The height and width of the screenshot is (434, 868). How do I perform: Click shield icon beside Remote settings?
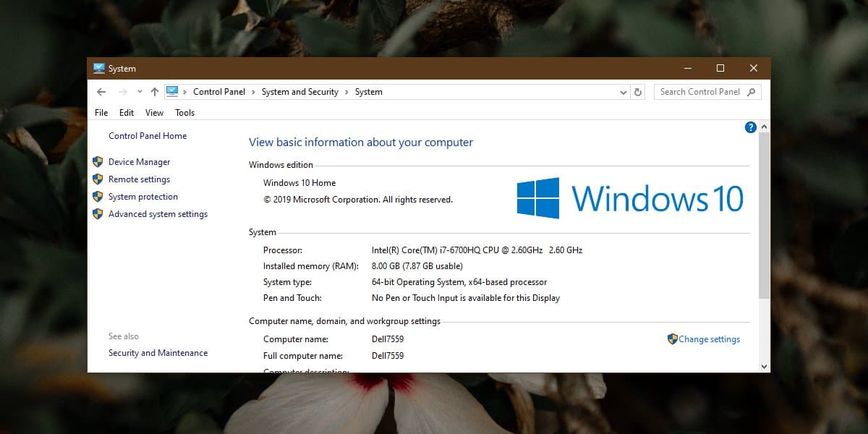pos(98,179)
